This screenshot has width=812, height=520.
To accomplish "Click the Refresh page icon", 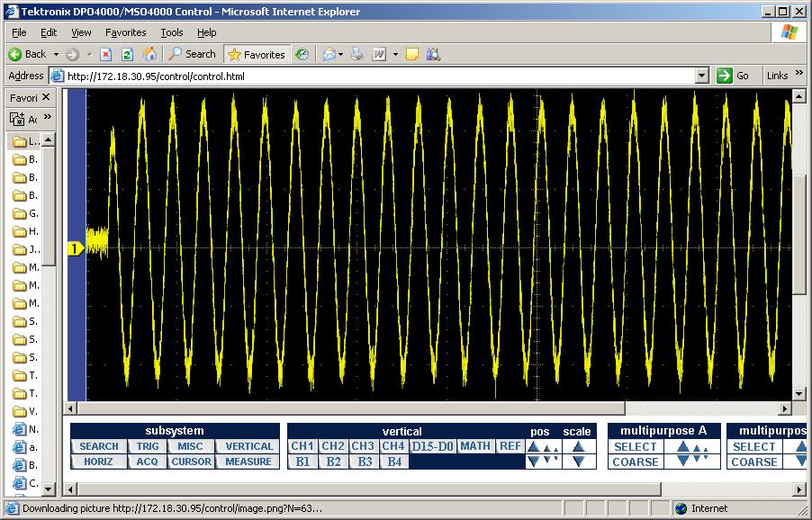I will [x=128, y=54].
